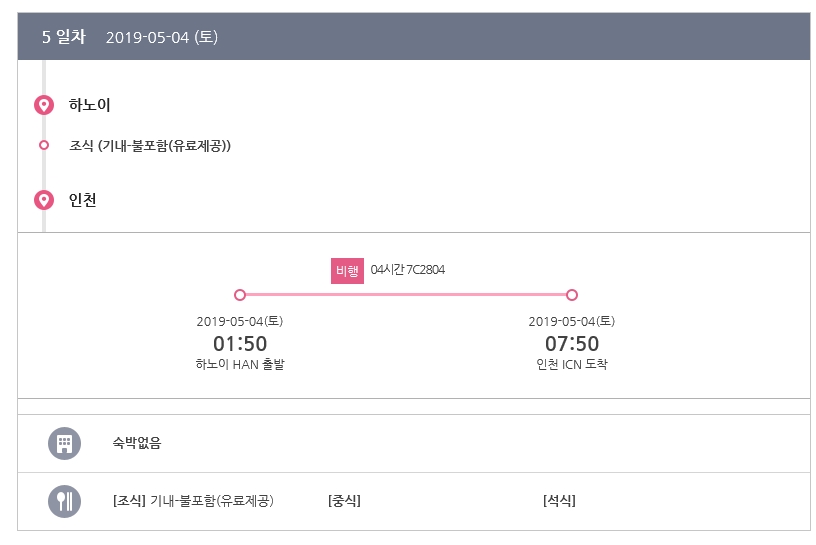Click the hotel building icon
816x545 pixels.
(65, 443)
